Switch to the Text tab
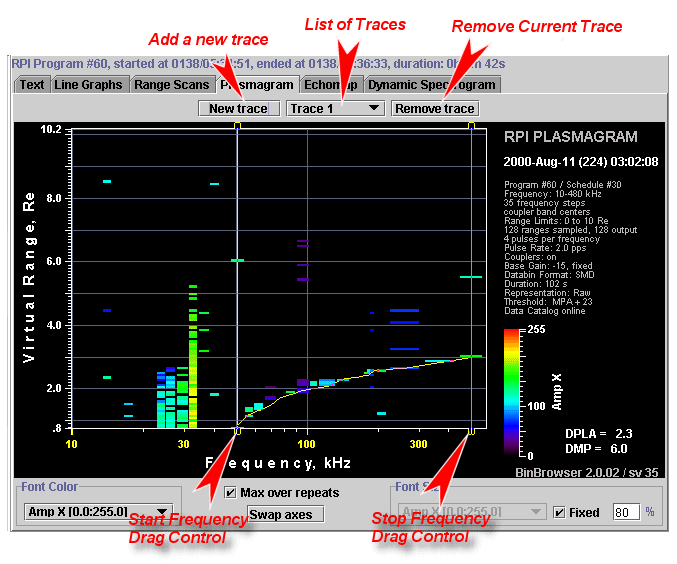This screenshot has width=677, height=564. coord(32,85)
